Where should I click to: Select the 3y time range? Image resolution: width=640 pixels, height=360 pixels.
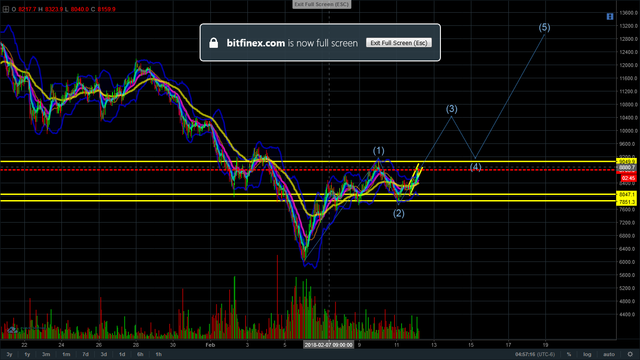click(x=9, y=354)
